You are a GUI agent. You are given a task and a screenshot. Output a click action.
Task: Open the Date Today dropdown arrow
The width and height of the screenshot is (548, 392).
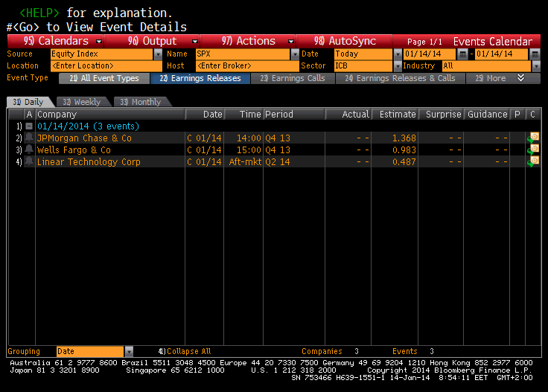click(x=398, y=54)
